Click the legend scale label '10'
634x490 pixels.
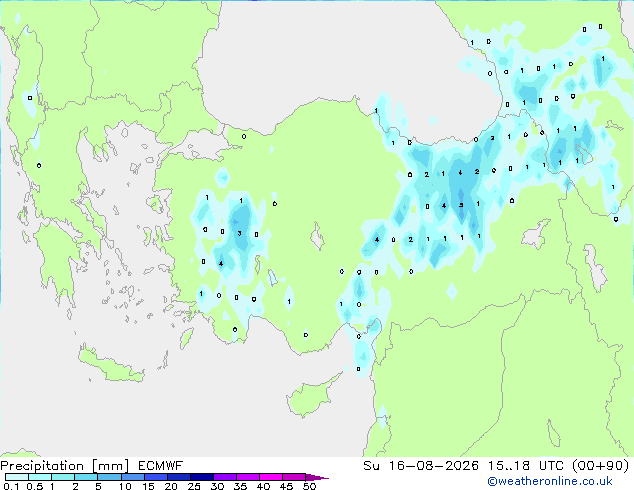pyautogui.click(x=125, y=486)
